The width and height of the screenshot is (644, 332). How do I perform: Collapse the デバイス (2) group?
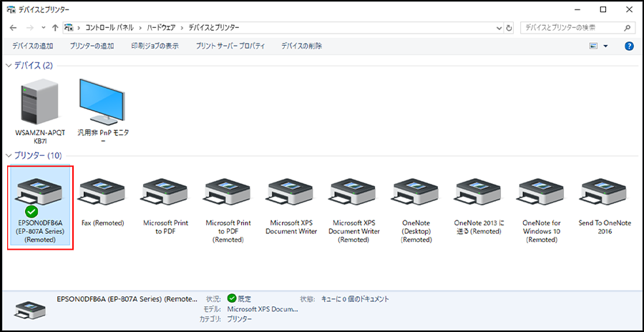click(x=8, y=65)
